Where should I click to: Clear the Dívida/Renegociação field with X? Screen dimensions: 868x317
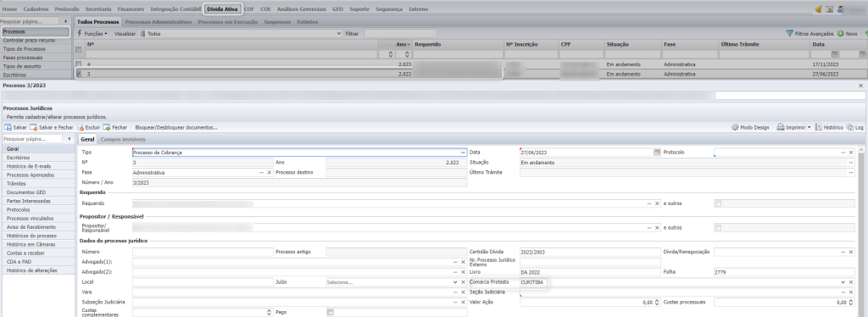tap(851, 252)
